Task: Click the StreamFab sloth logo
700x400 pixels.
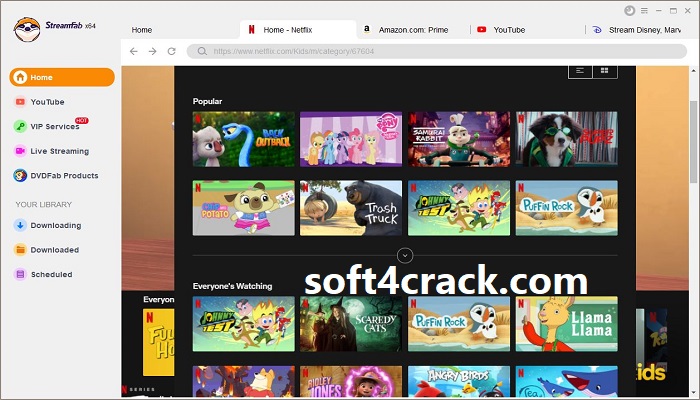Action: tap(27, 29)
